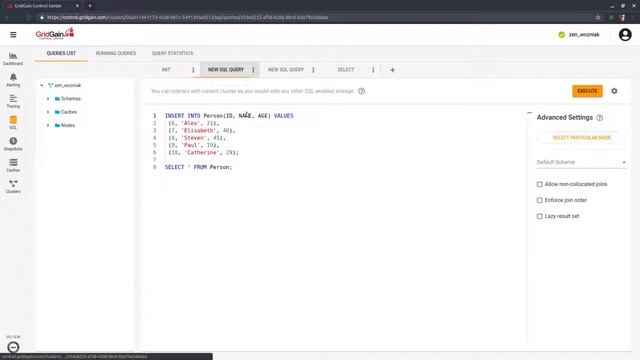
Task: Open a new browser tab
Action: [x=90, y=6]
